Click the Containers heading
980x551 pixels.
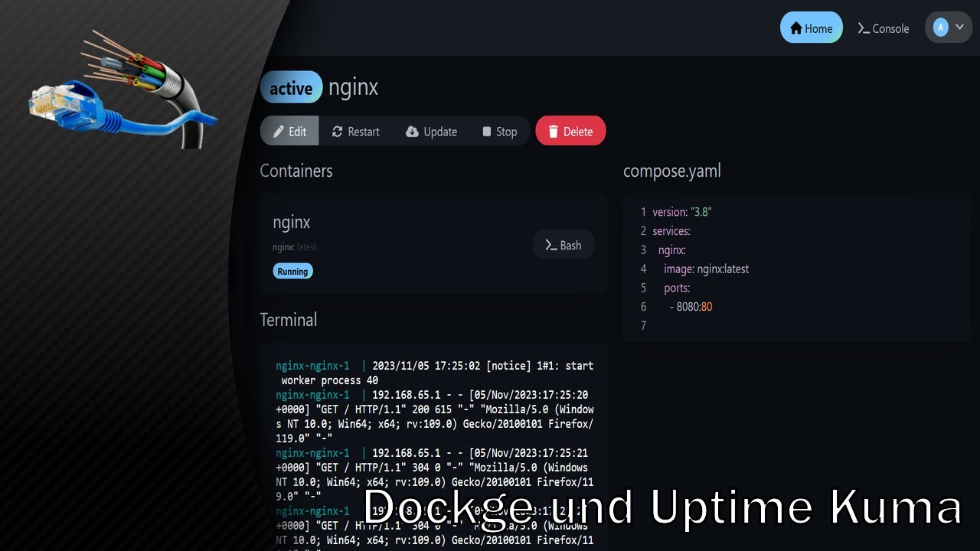point(296,171)
